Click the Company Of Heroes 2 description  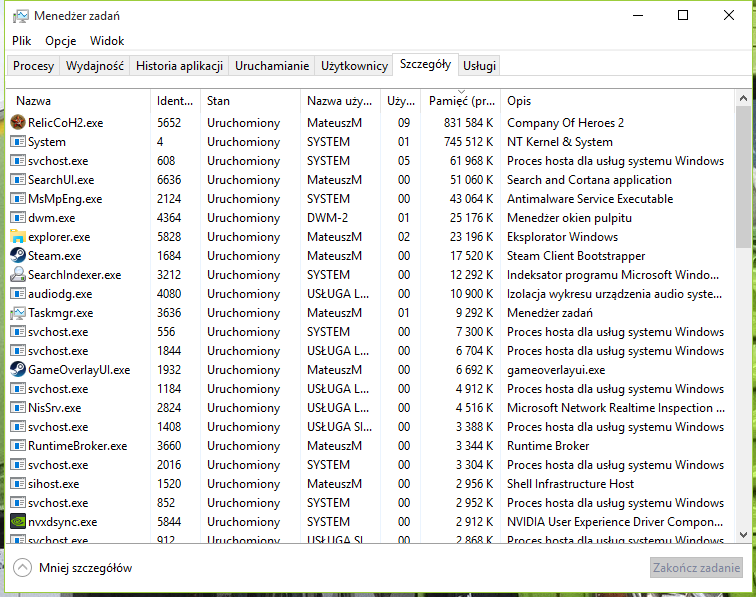tap(566, 123)
